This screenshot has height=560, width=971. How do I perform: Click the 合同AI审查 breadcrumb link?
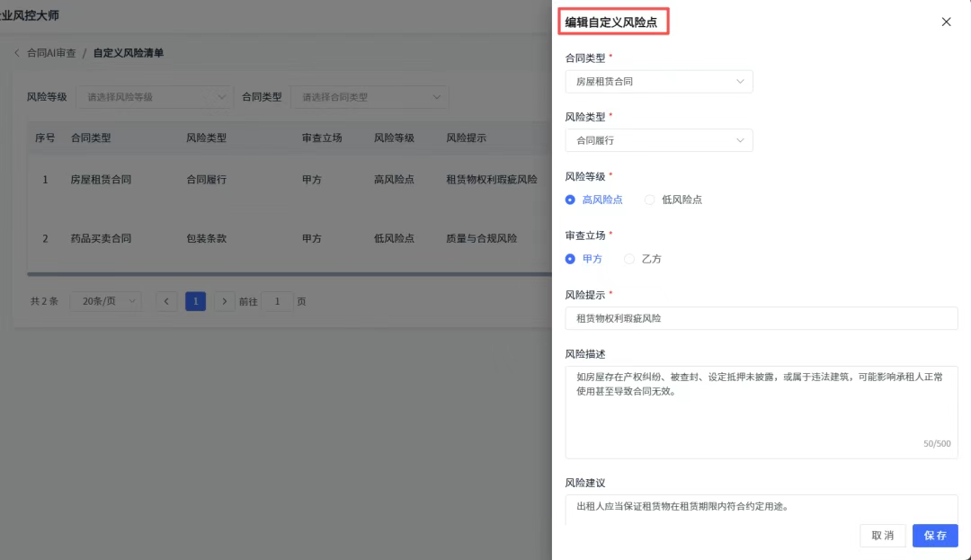click(x=51, y=53)
